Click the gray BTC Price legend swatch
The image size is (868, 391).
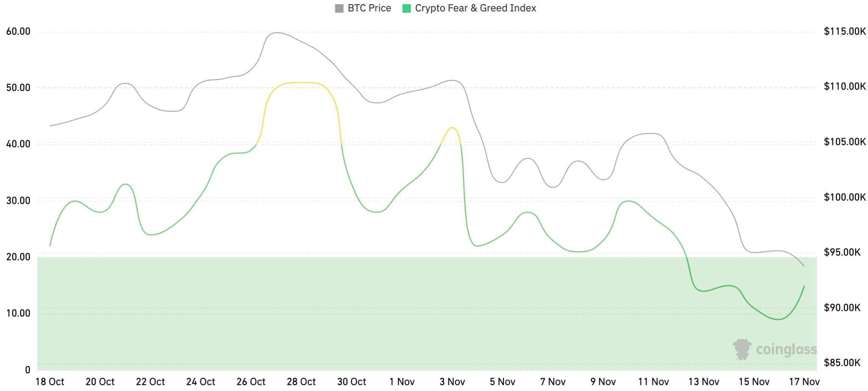point(339,8)
